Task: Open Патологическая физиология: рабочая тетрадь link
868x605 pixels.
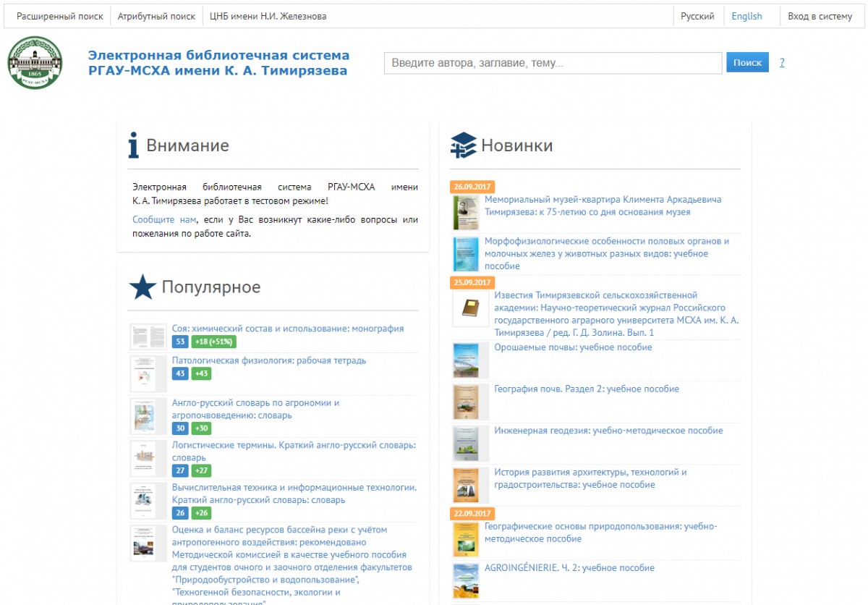Action: click(x=269, y=360)
